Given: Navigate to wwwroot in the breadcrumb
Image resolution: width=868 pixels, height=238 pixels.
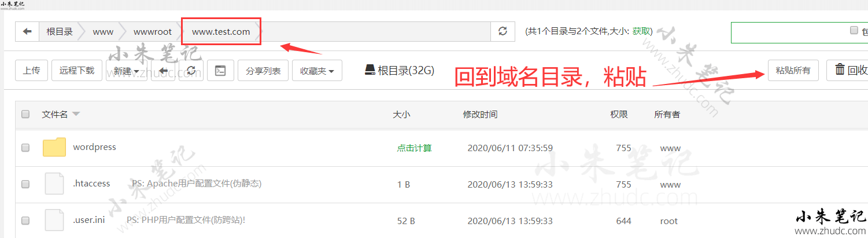Looking at the screenshot, I should coord(152,32).
